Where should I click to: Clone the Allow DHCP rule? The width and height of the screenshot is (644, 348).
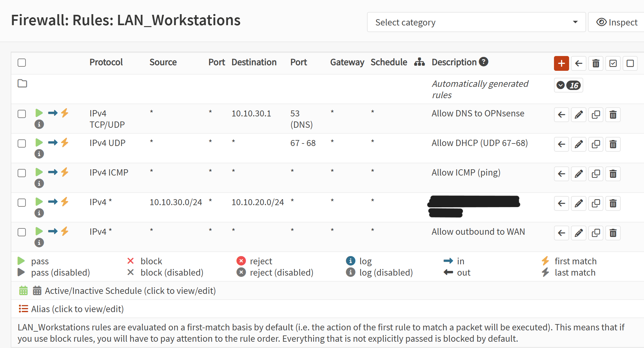tap(596, 144)
